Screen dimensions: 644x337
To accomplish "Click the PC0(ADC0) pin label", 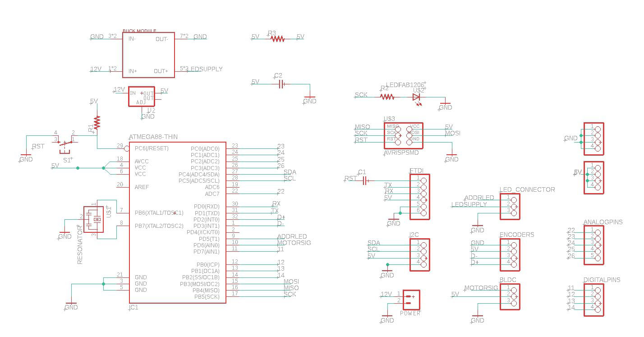I will pyautogui.click(x=205, y=148).
